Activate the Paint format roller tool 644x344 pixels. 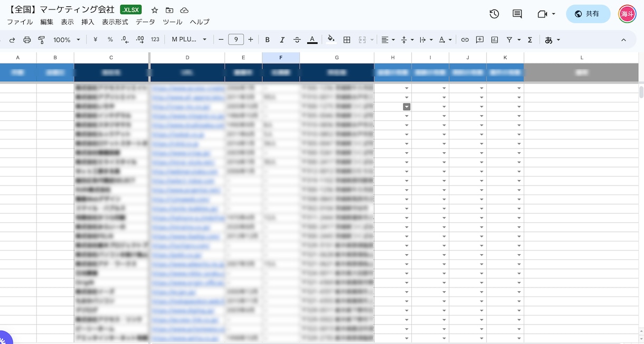pyautogui.click(x=42, y=40)
